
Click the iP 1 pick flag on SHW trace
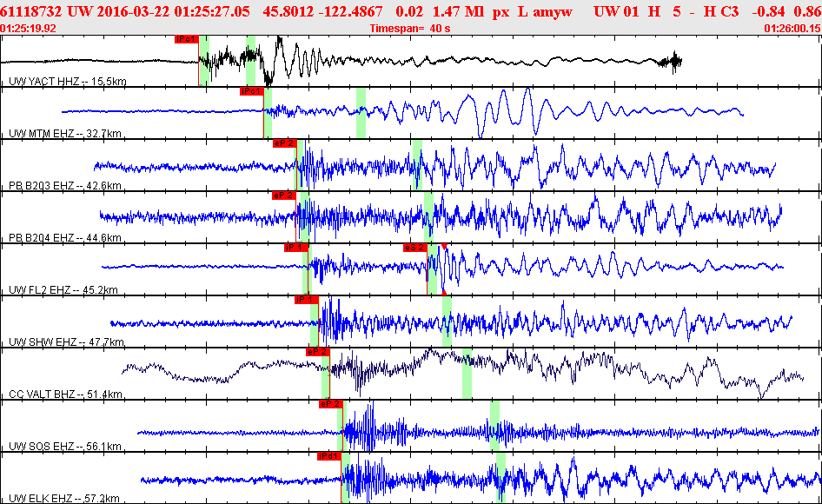[306, 300]
